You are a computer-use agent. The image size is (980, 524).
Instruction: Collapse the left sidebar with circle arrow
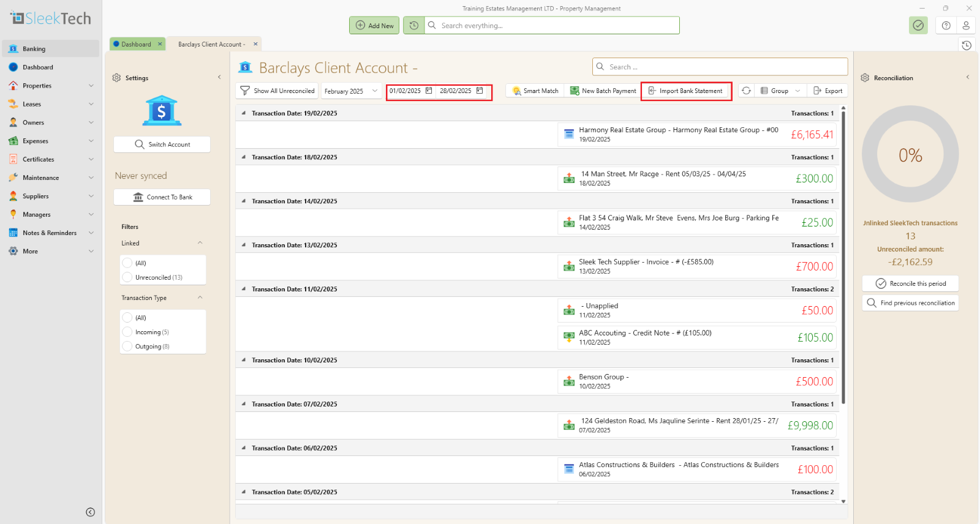click(91, 512)
